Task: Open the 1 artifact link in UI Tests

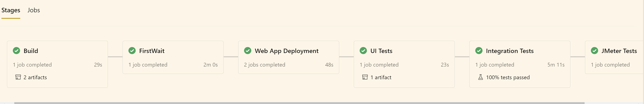Action: pyautogui.click(x=381, y=77)
